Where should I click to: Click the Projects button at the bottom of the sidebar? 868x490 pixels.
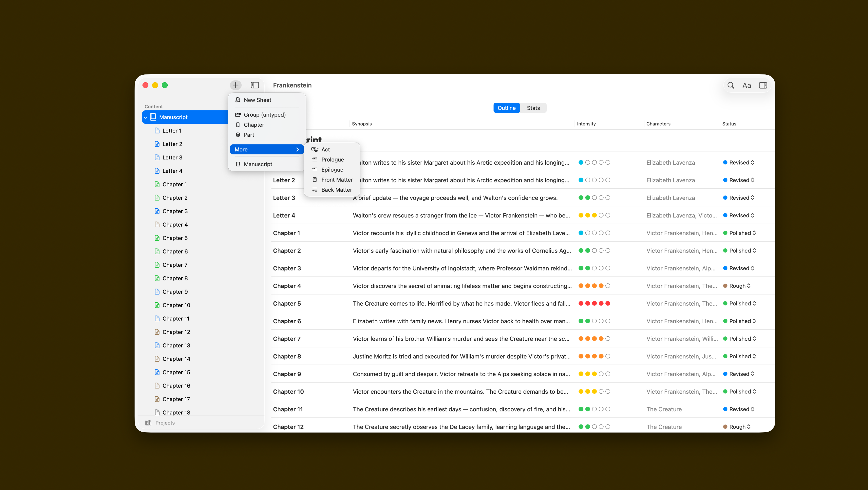click(x=165, y=423)
